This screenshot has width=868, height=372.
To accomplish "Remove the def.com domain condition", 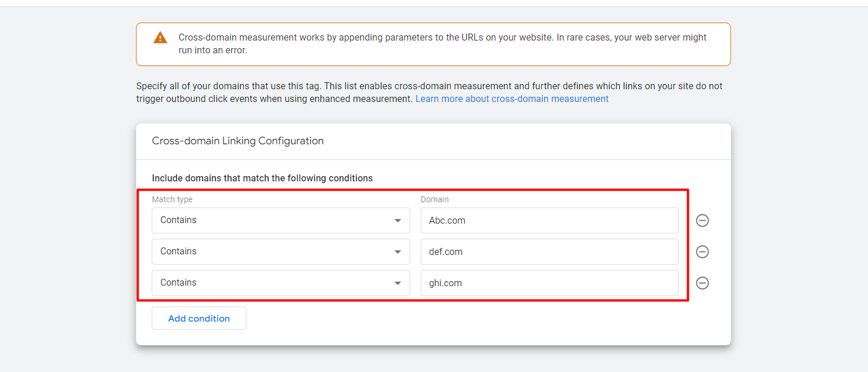I will (702, 251).
